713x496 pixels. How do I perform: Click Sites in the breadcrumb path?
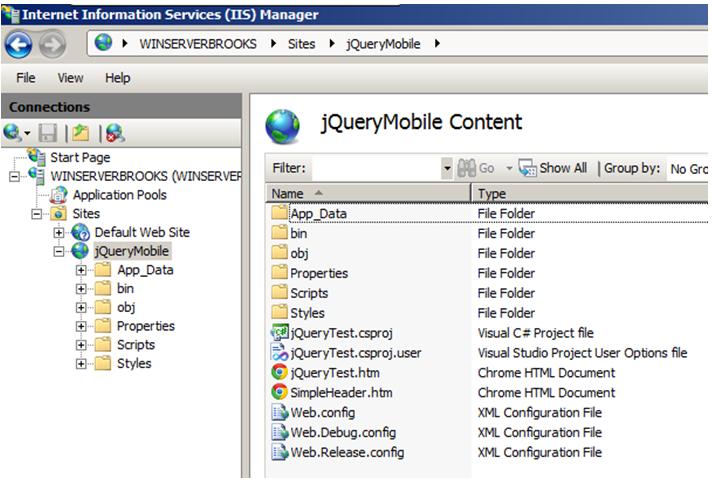click(x=301, y=44)
